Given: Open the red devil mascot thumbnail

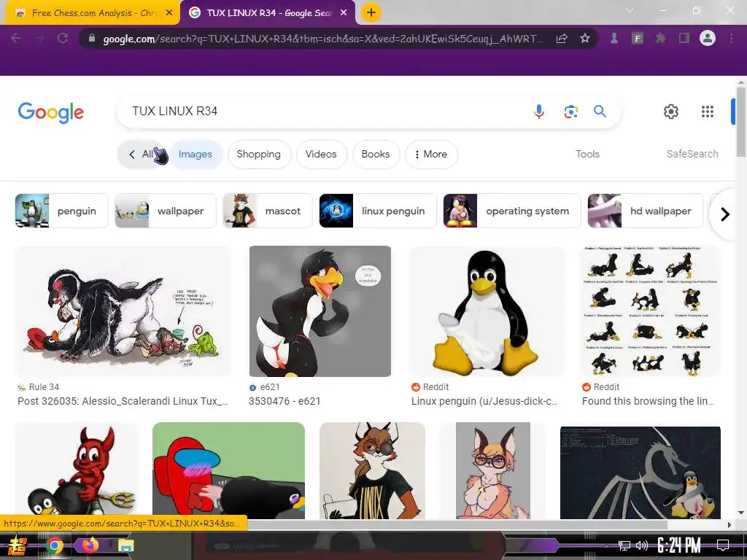Looking at the screenshot, I should (x=77, y=470).
